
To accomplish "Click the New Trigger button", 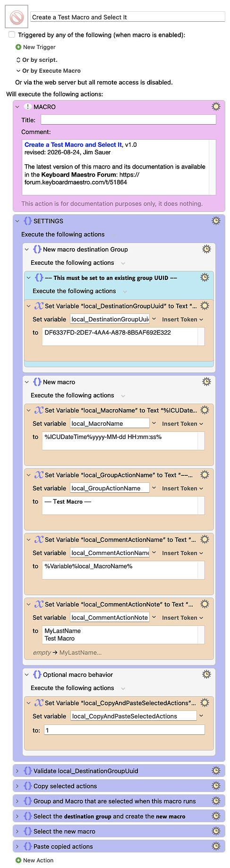I will pos(35,47).
